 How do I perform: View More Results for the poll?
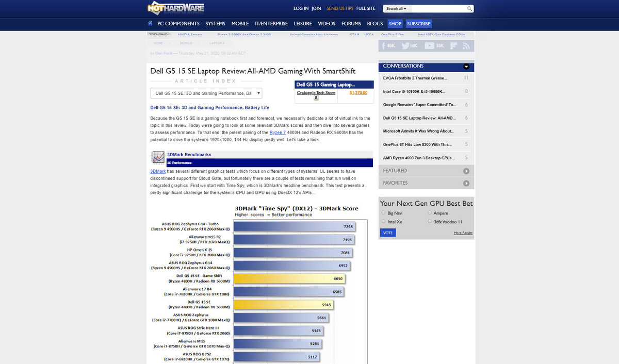pyautogui.click(x=463, y=233)
